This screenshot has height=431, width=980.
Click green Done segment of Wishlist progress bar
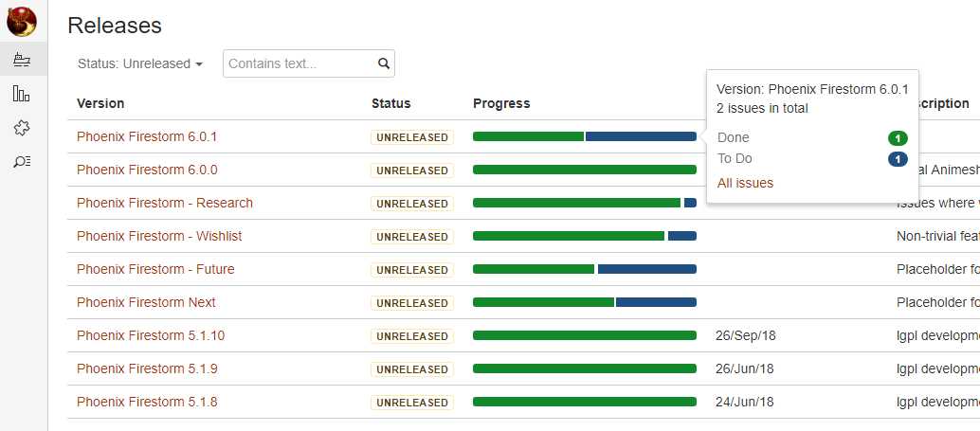click(x=569, y=236)
